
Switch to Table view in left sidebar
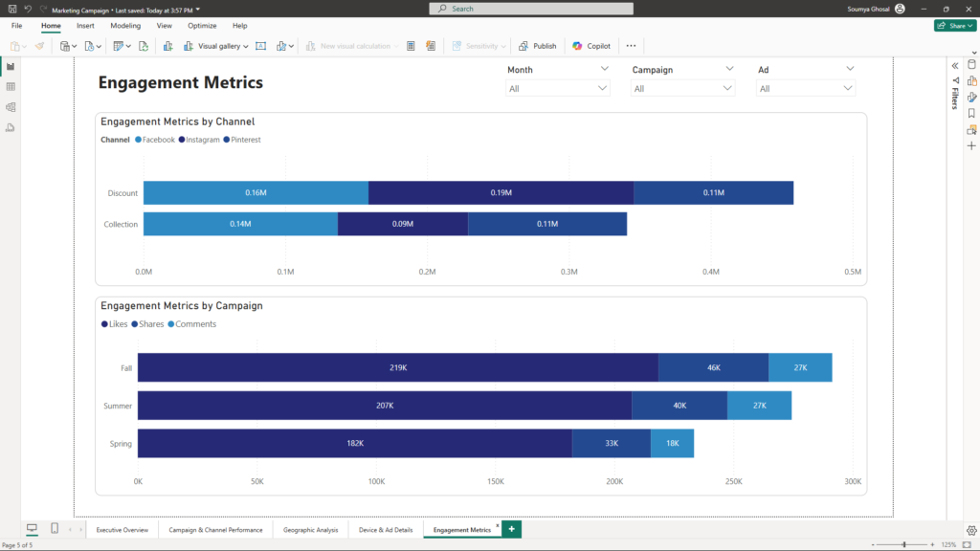click(11, 86)
